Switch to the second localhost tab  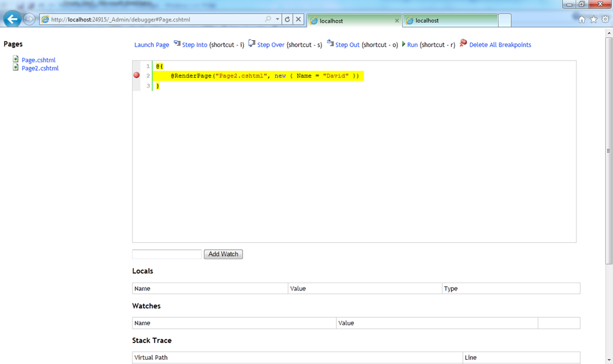(450, 21)
